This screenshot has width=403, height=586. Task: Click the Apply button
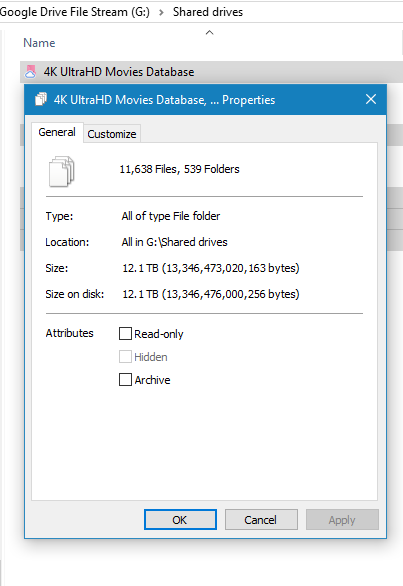pyautogui.click(x=342, y=519)
